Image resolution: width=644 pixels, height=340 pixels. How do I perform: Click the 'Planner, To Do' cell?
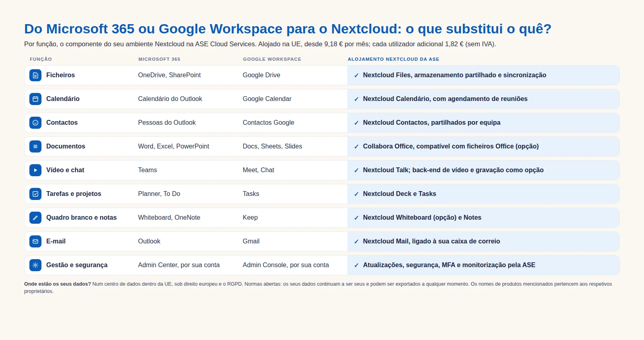pyautogui.click(x=159, y=194)
